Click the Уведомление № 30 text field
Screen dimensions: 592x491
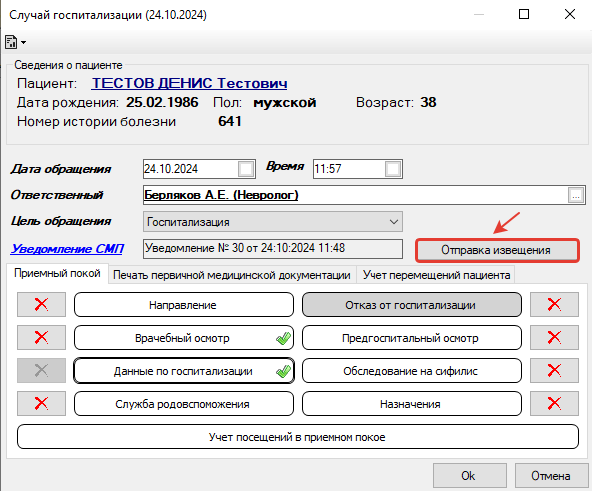point(273,249)
